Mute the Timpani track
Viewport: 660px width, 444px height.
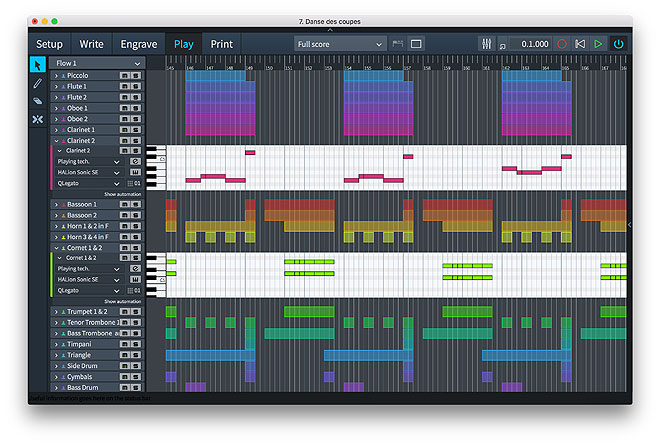124,343
